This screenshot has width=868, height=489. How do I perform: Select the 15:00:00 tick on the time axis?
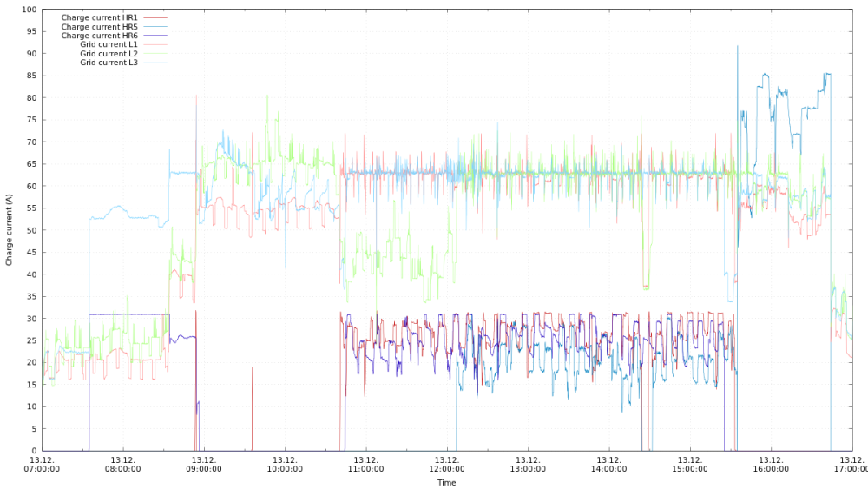690,465
